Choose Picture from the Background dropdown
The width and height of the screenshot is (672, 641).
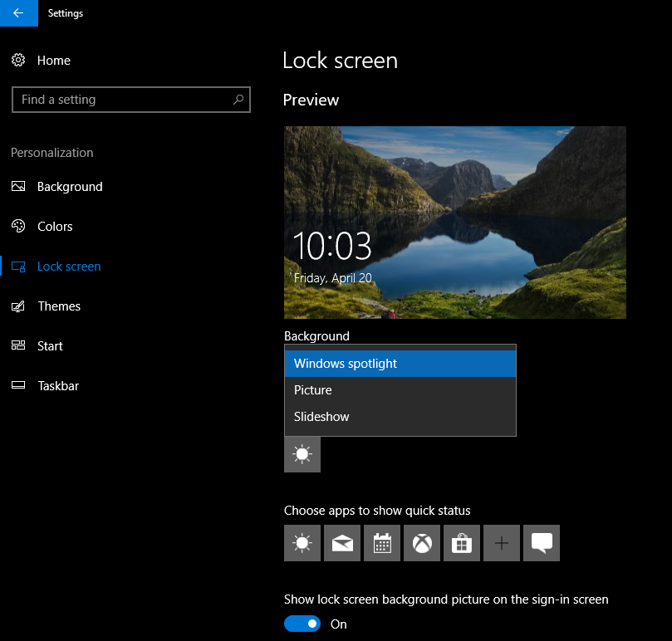(312, 389)
